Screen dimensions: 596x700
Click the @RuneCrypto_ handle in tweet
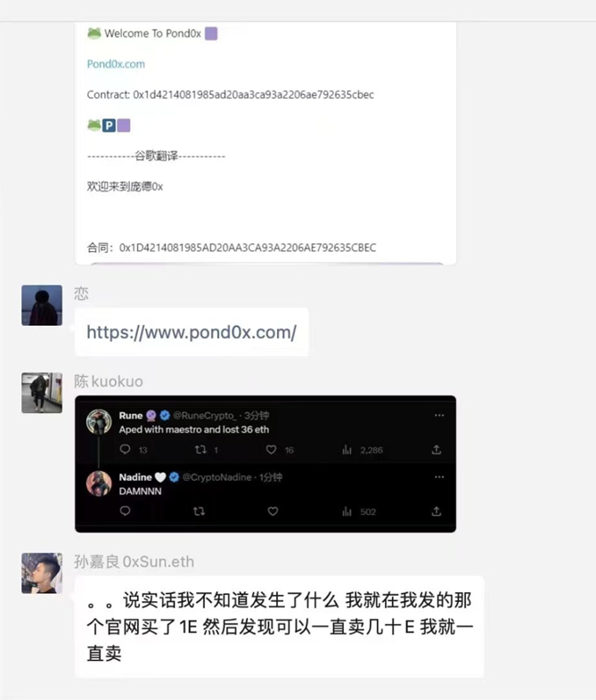pyautogui.click(x=205, y=416)
